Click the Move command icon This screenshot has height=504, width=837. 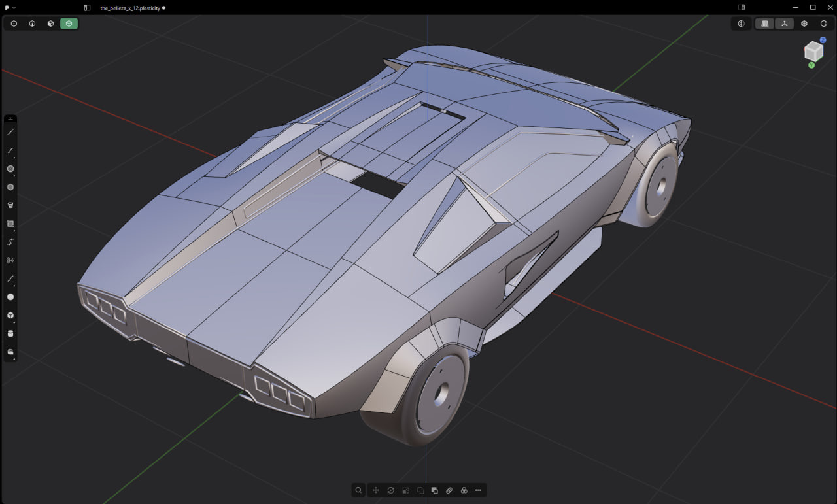(376, 490)
